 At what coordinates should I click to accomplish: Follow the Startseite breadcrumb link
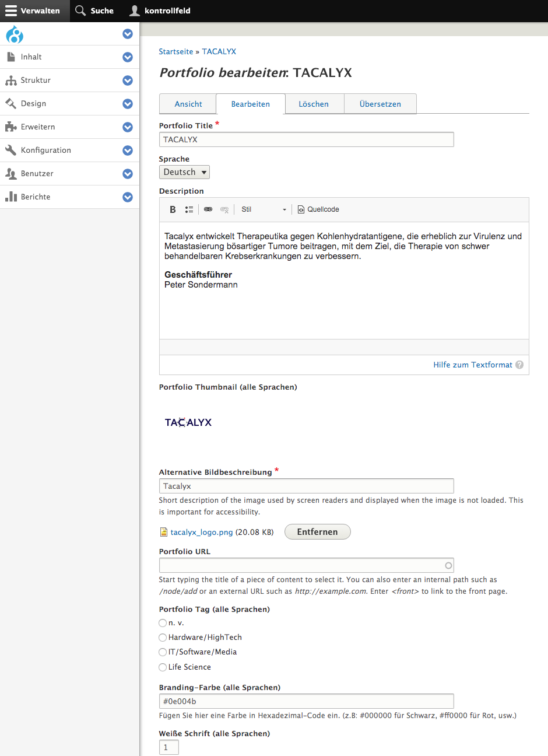[x=176, y=51]
